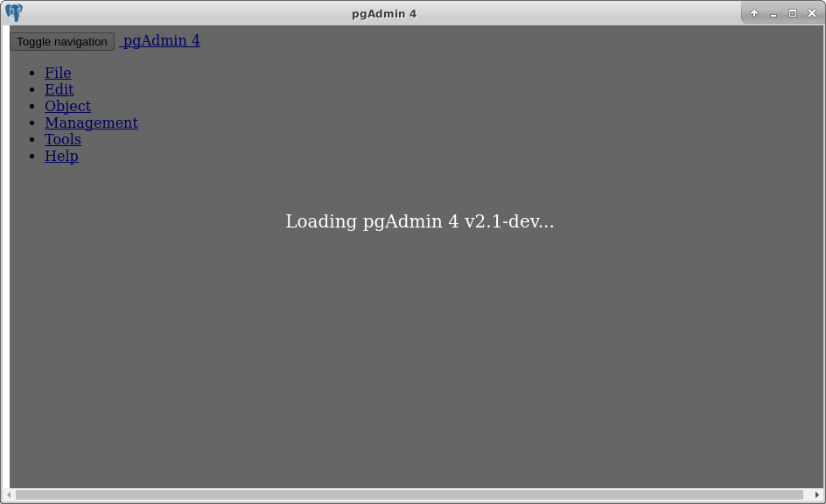The image size is (826, 504).
Task: Open the File menu
Action: pyautogui.click(x=58, y=73)
